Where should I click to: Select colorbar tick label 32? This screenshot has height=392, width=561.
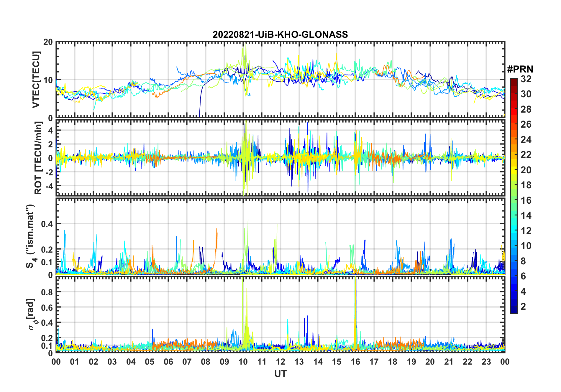(526, 79)
